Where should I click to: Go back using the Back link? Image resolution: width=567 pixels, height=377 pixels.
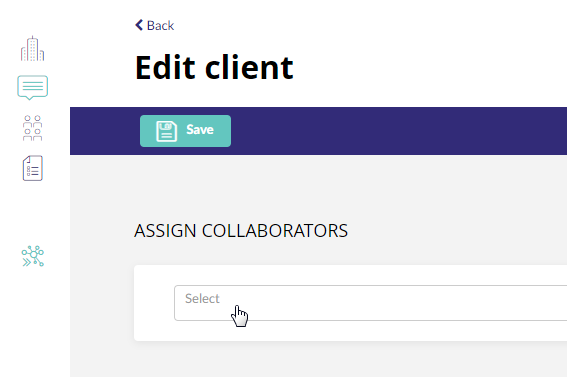pyautogui.click(x=154, y=25)
